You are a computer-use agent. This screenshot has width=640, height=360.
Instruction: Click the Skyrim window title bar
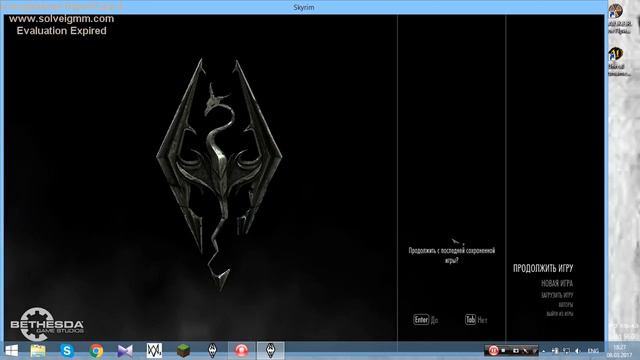click(x=304, y=7)
